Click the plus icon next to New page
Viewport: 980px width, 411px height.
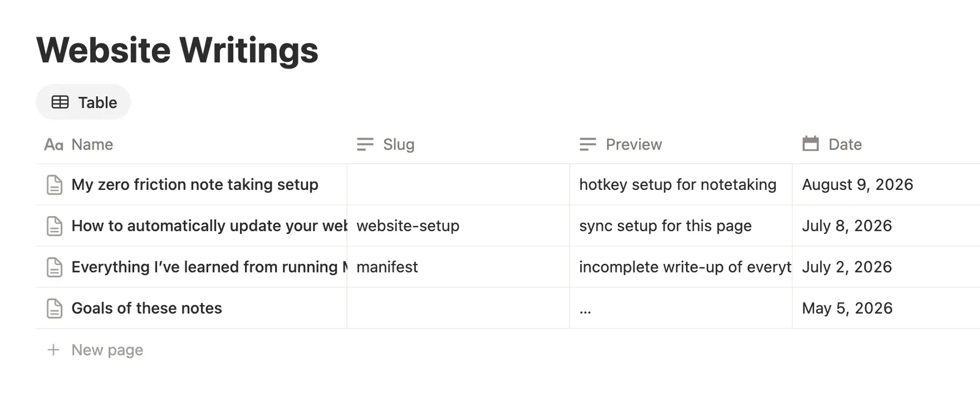click(54, 350)
